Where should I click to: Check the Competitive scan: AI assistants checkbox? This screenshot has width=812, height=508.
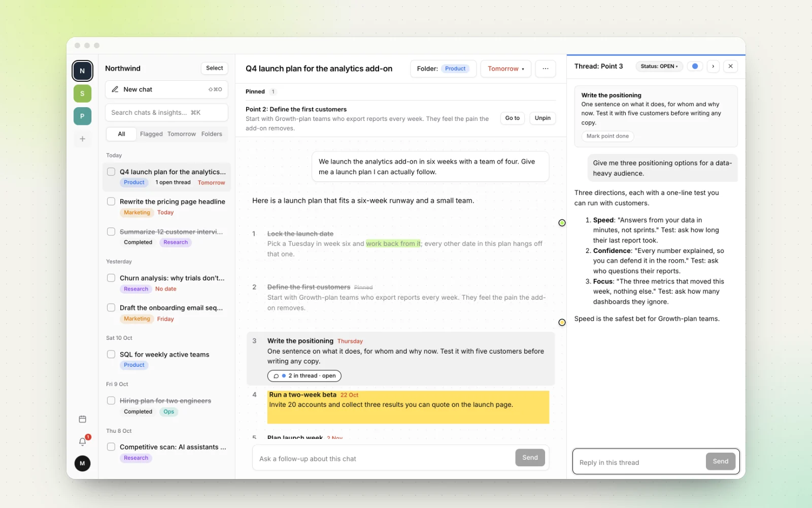pos(111,447)
